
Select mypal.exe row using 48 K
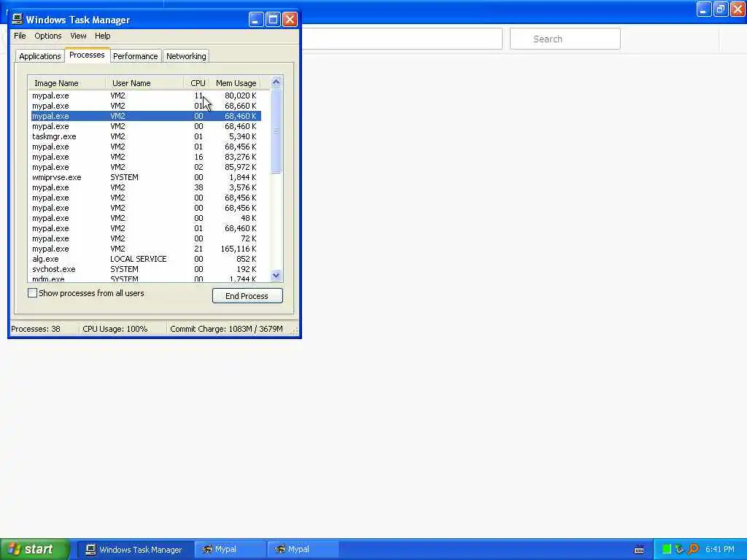146,218
